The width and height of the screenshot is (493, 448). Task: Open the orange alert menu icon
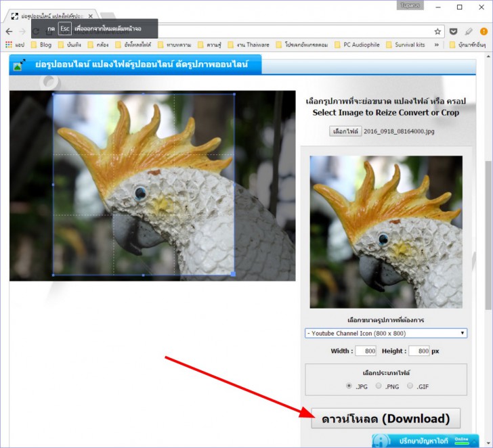484,31
